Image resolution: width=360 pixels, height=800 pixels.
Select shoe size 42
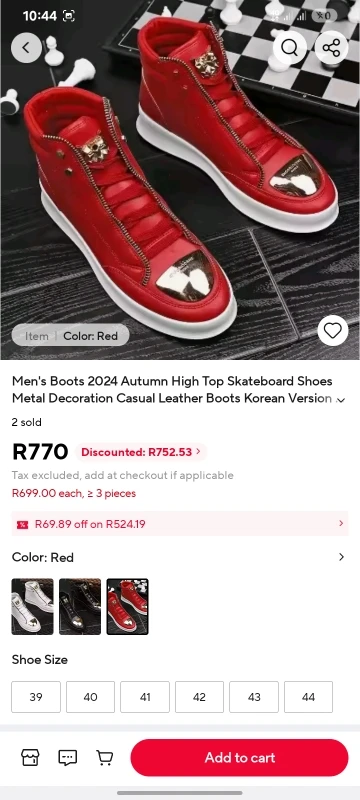(199, 696)
